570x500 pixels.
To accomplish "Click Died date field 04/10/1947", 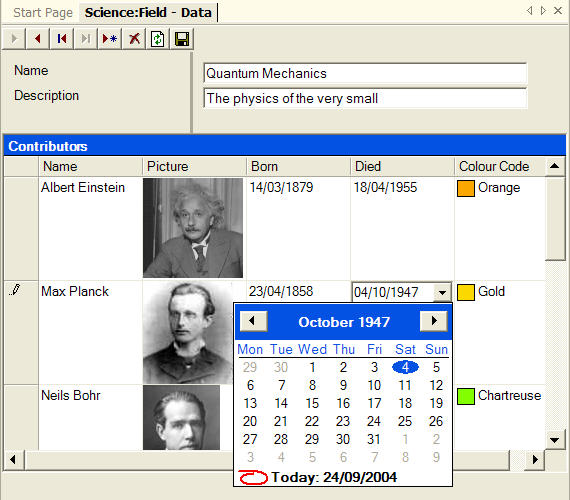I will [393, 292].
